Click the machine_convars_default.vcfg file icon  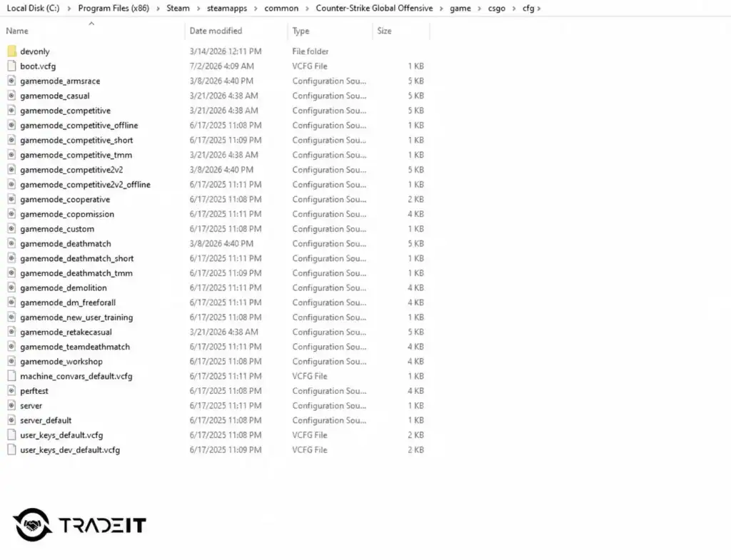click(11, 376)
